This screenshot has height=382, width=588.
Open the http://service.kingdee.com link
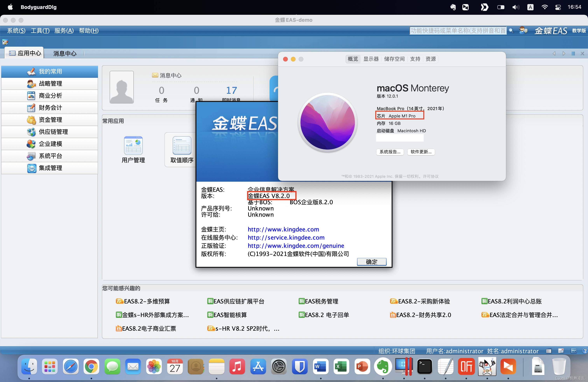coord(286,237)
